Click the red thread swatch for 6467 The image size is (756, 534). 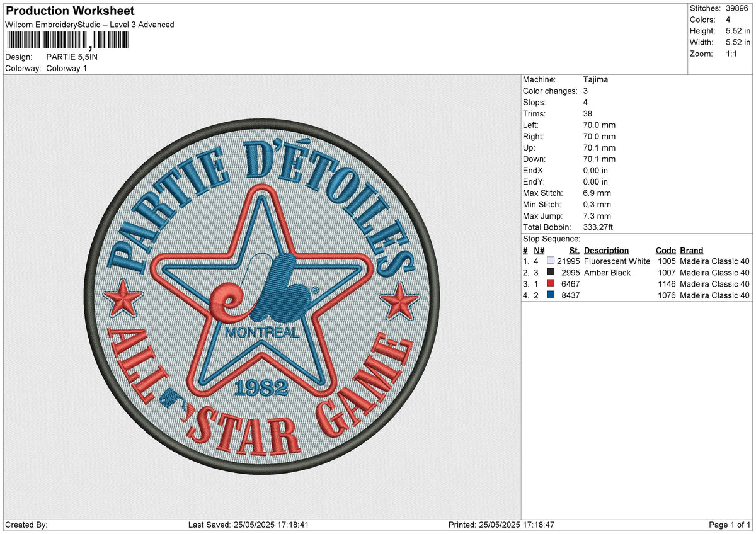[551, 283]
